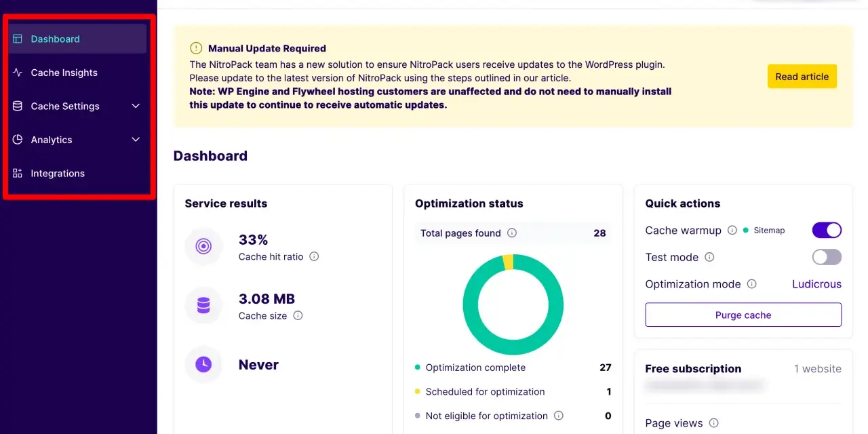
Task: Expand the Analytics chevron
Action: [136, 140]
